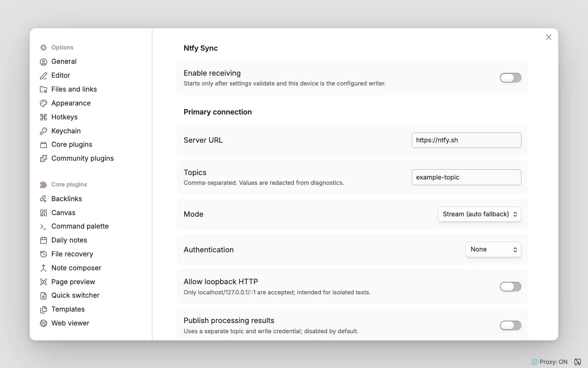Toggle Allow loopback HTTP switch

tap(510, 287)
